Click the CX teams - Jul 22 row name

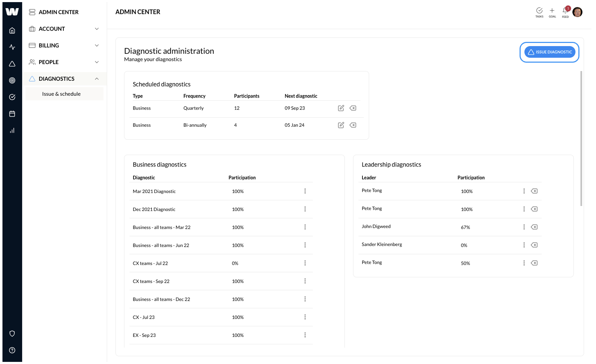point(150,263)
